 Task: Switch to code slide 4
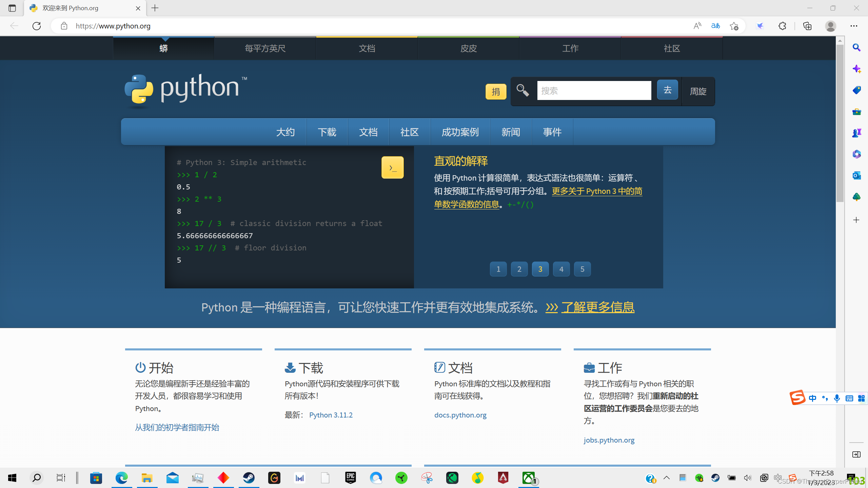pos(561,269)
